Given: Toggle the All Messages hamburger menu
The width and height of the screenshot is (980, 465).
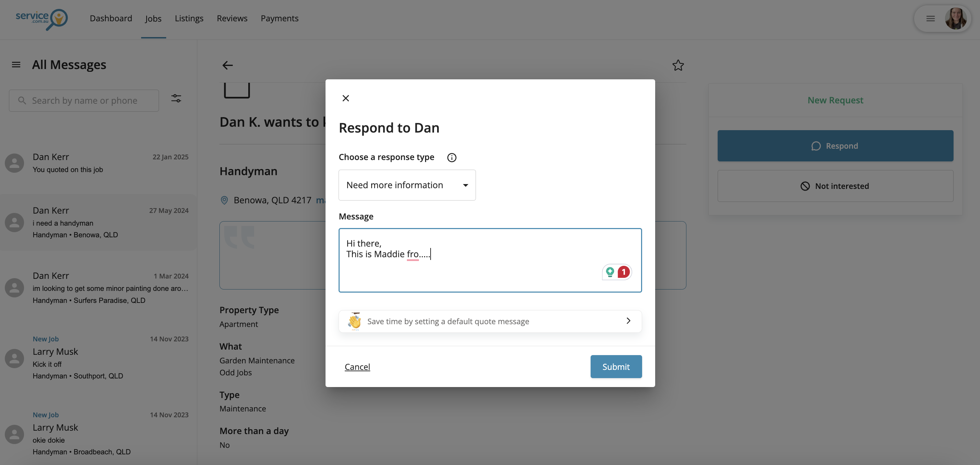Looking at the screenshot, I should [16, 65].
